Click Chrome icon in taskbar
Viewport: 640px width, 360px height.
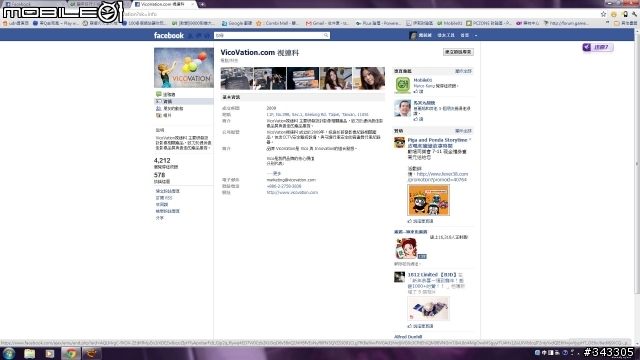(71, 353)
